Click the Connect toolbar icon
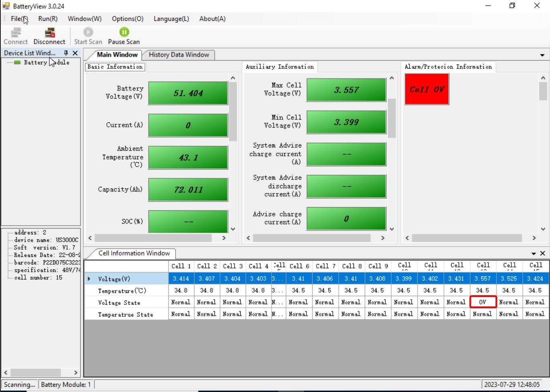This screenshot has height=392, width=550. click(x=16, y=36)
